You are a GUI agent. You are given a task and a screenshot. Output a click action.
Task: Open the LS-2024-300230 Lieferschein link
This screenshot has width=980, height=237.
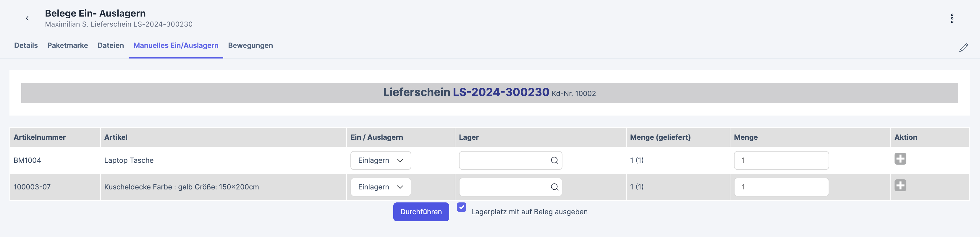tap(501, 92)
